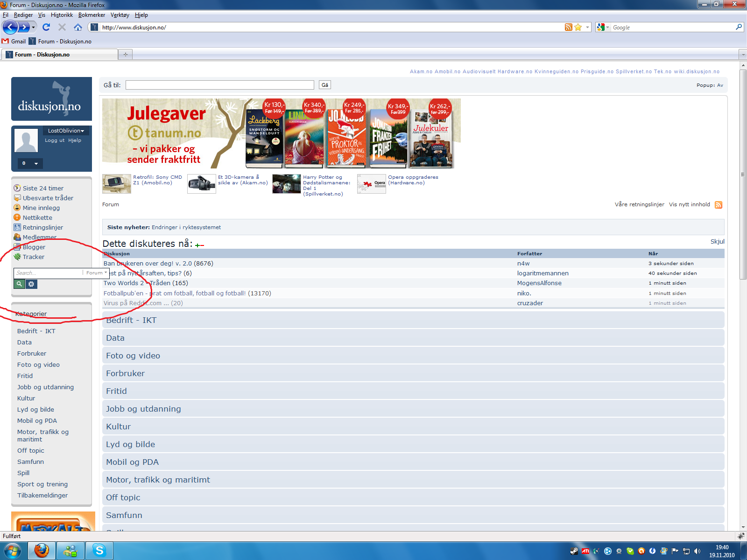
Task: Open the Gmail bookmark
Action: click(14, 41)
